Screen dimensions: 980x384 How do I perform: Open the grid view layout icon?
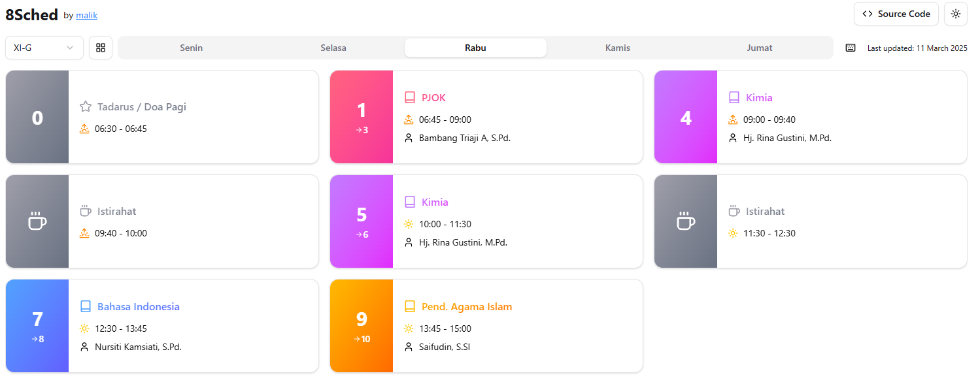coord(101,47)
